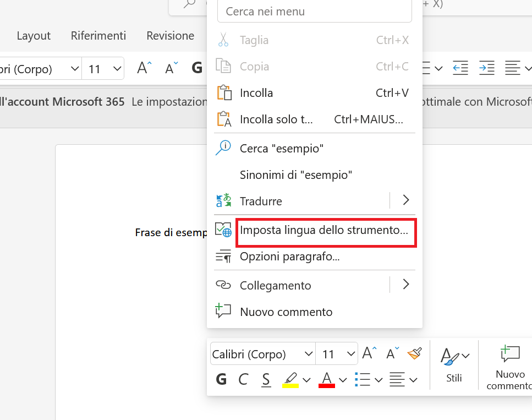
Task: Click the Copia pages icon
Action: 223,66
